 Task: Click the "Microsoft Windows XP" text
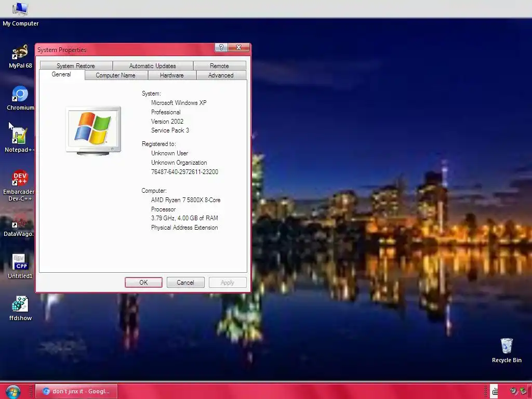pyautogui.click(x=179, y=102)
